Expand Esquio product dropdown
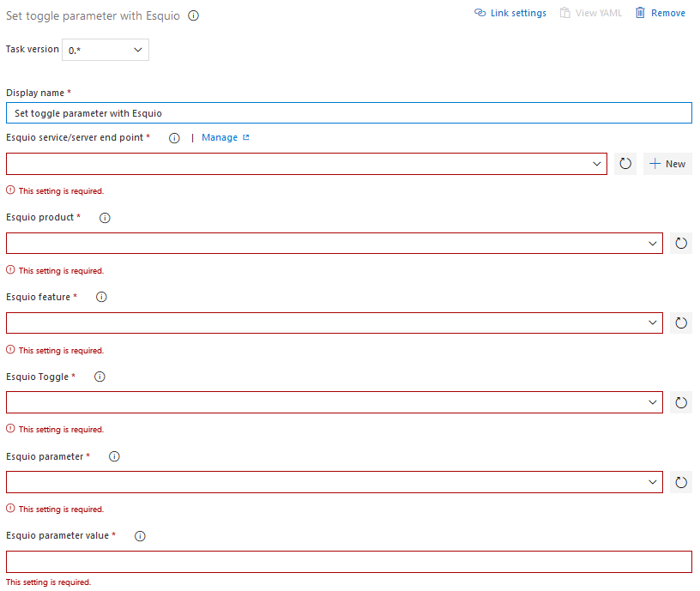This screenshot has height=591, width=700. tap(335, 244)
